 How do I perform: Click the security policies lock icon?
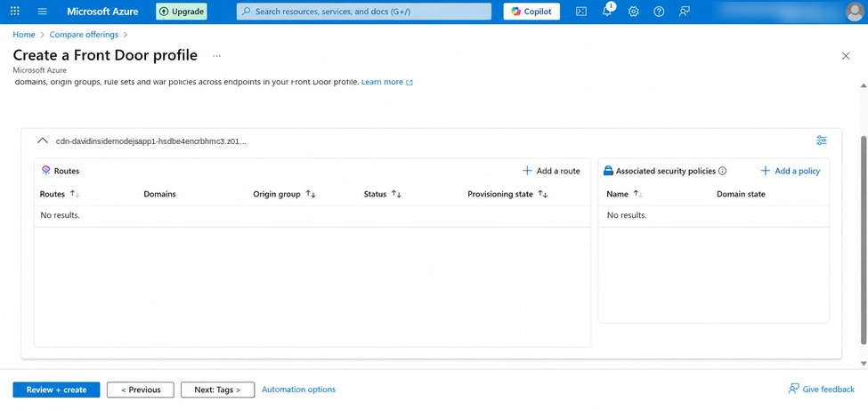click(608, 171)
